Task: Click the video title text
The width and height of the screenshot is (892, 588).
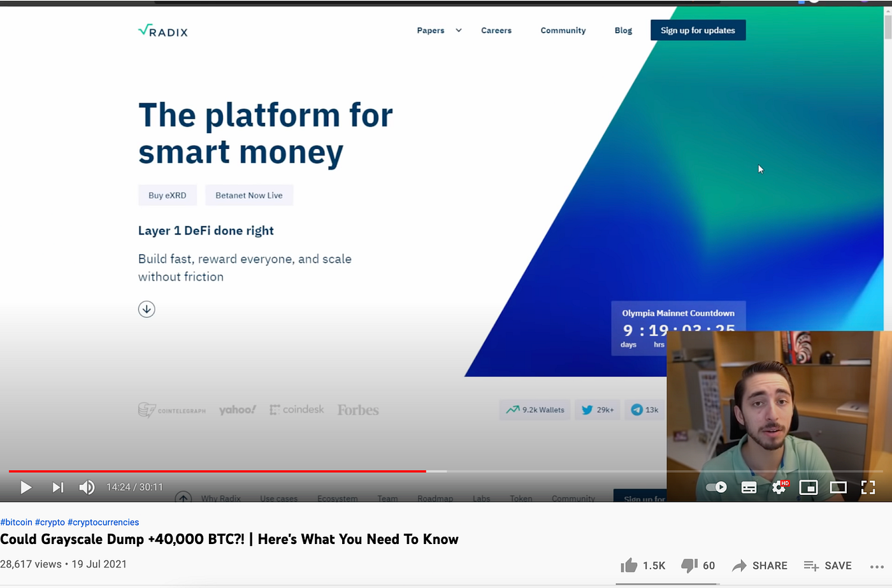Action: pyautogui.click(x=229, y=540)
